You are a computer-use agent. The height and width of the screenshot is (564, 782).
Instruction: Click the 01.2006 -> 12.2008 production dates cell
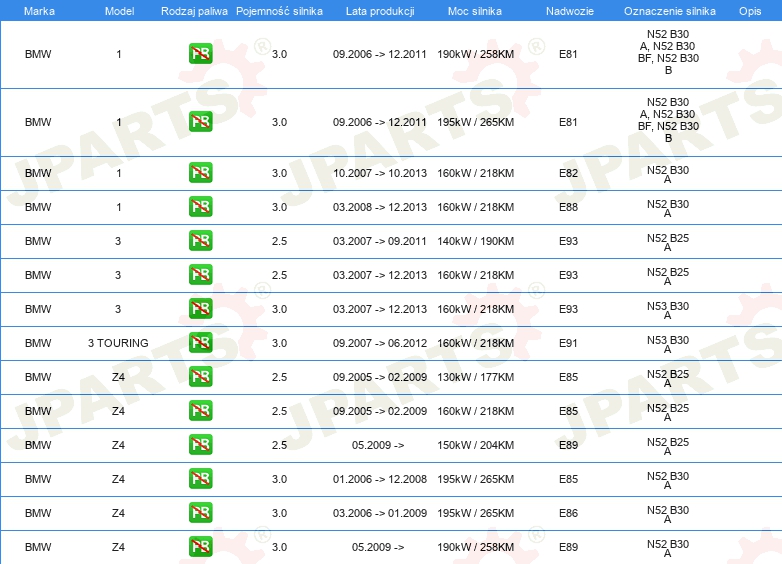(380, 479)
